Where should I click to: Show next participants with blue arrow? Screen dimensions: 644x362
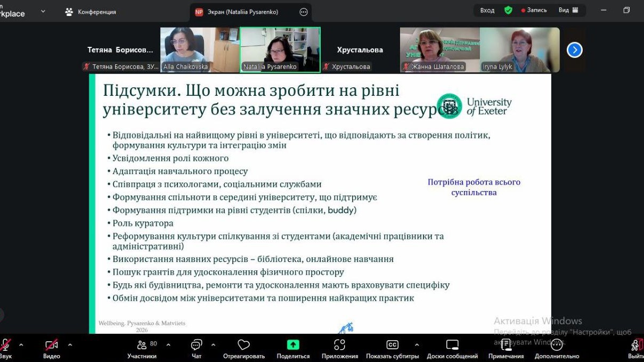(574, 50)
